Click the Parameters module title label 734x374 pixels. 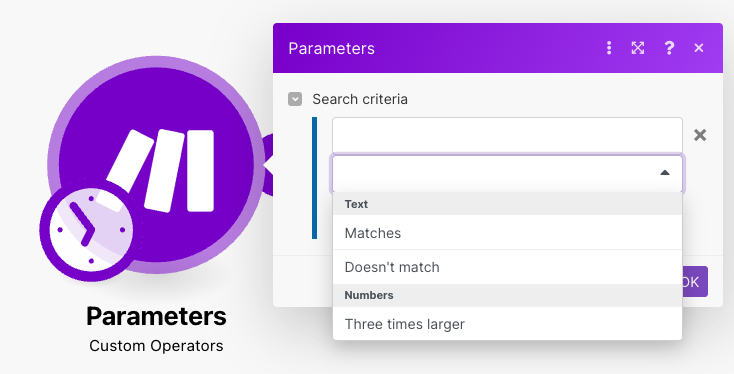pos(156,316)
